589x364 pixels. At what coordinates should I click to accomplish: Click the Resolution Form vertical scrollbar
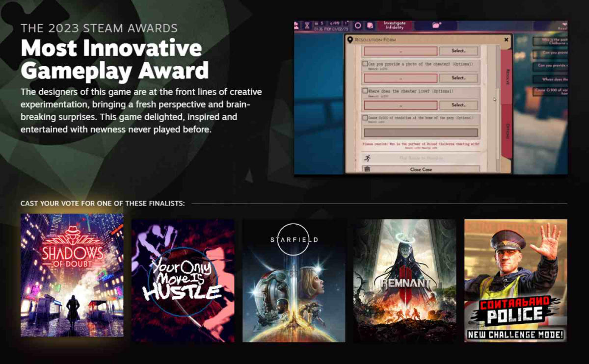(497, 98)
